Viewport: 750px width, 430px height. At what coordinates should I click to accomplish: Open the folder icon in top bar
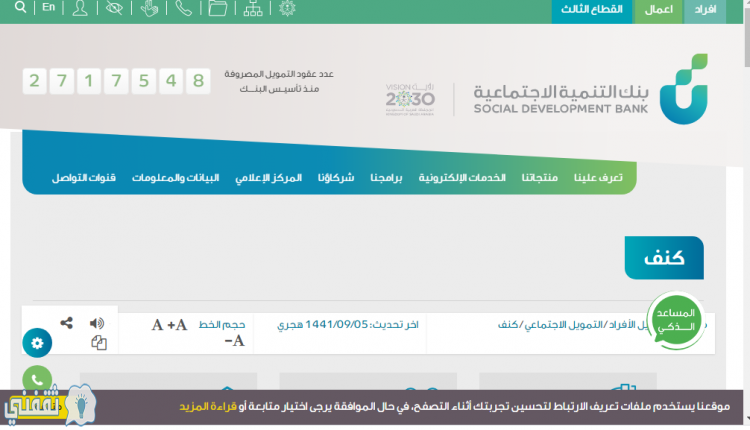point(218,8)
